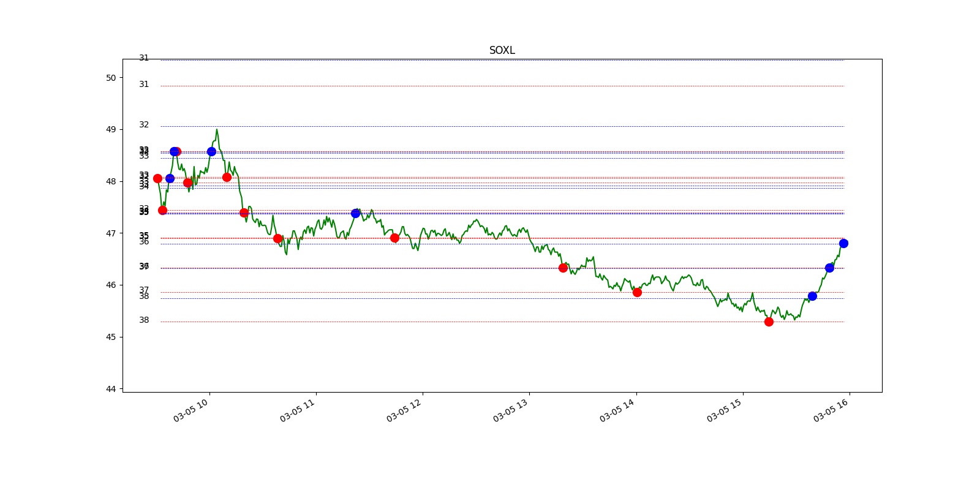The image size is (980, 490).
Task: Click the green price peak above 49
Action: point(217,130)
